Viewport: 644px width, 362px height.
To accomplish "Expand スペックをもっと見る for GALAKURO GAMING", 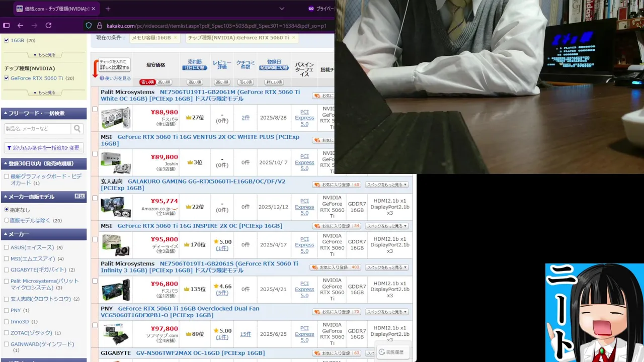I will tap(387, 185).
